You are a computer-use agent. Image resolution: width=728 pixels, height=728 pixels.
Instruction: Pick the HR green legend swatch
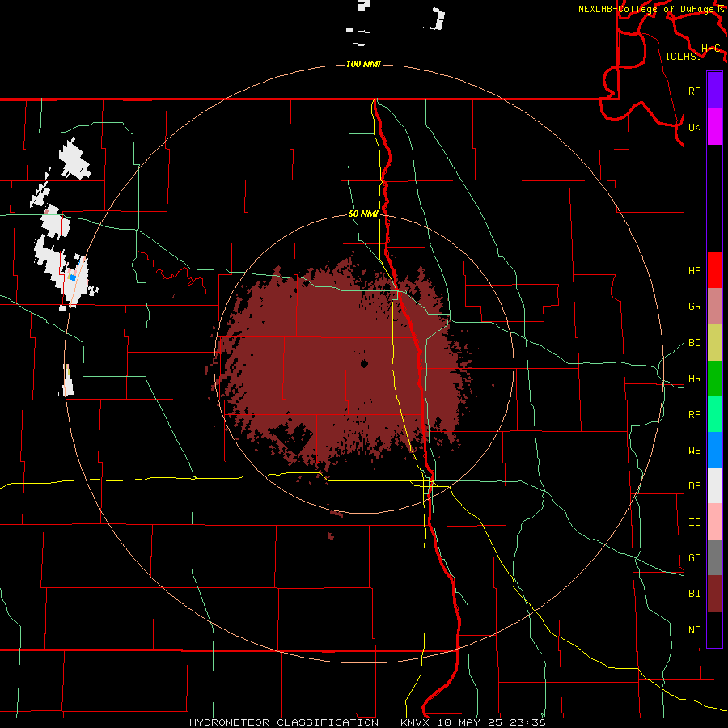(x=714, y=378)
